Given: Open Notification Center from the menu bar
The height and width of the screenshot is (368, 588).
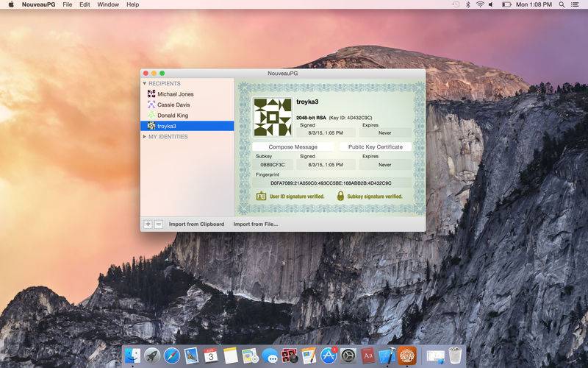Looking at the screenshot, I should coord(575,4).
